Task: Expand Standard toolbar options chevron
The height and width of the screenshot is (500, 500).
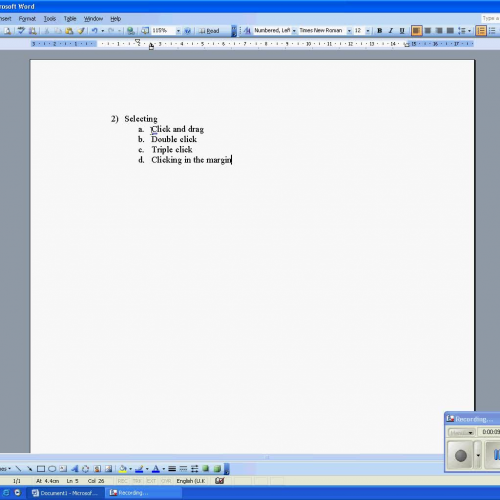Action: tap(234, 31)
